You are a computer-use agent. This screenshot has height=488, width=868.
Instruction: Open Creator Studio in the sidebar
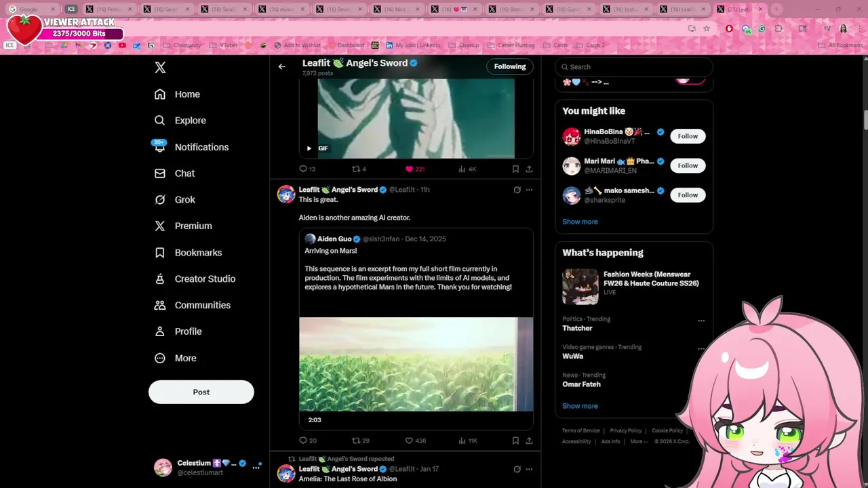(x=195, y=279)
